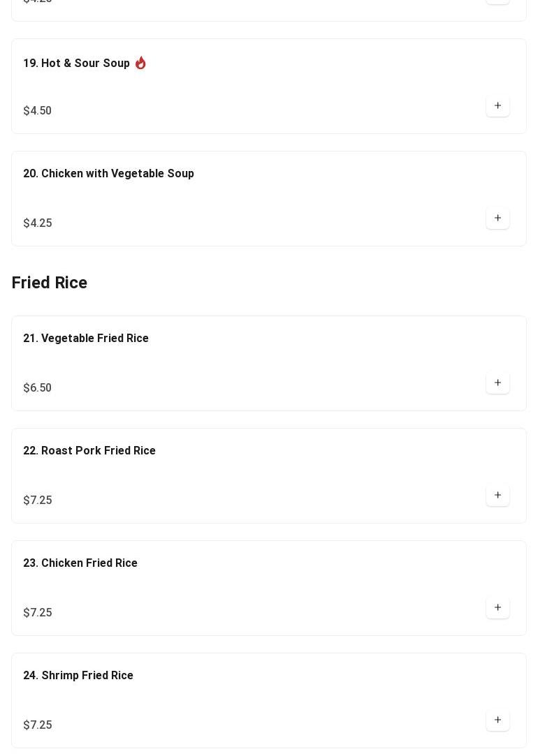538x756 pixels.
Task: Open the 22. Roast Pork Fried Rice item
Action: click(89, 450)
